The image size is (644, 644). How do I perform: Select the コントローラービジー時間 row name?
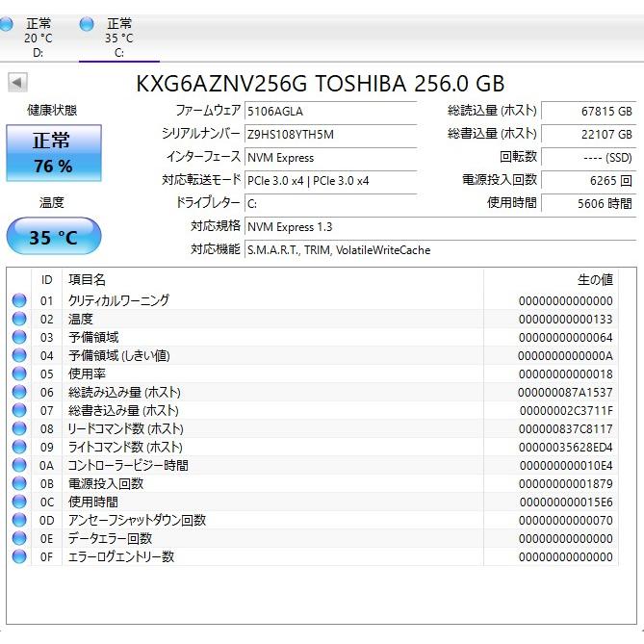128,465
